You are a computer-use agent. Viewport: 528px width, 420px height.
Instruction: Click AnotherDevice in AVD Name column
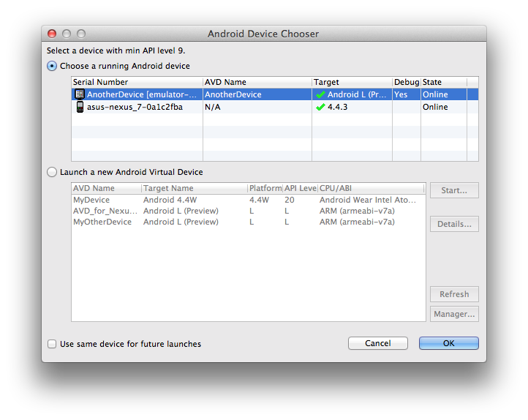coord(233,94)
